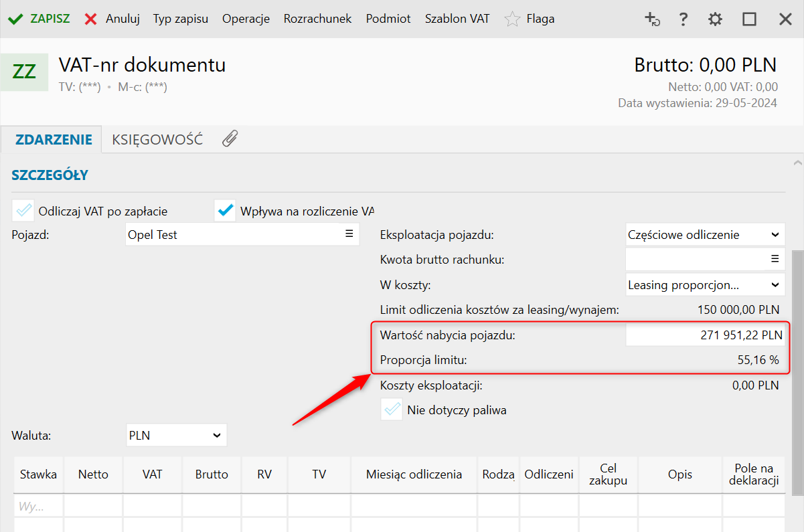
Task: Click the Anuluj cancel button
Action: (x=112, y=19)
